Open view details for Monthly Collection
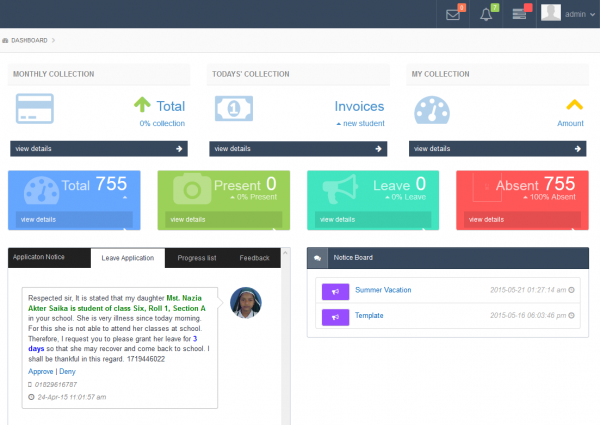This screenshot has height=425, width=600. point(99,148)
